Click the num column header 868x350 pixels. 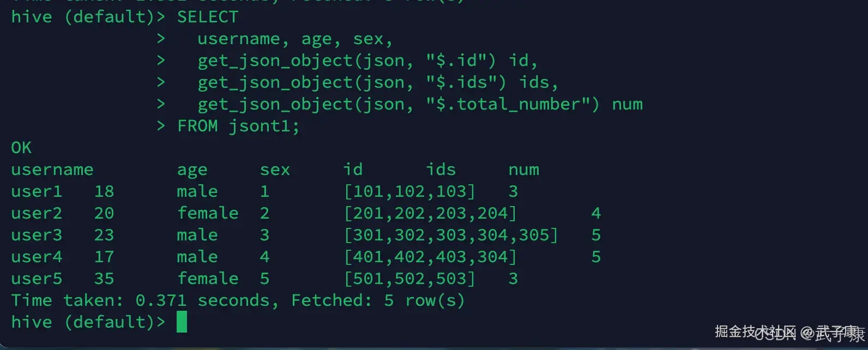[523, 170]
